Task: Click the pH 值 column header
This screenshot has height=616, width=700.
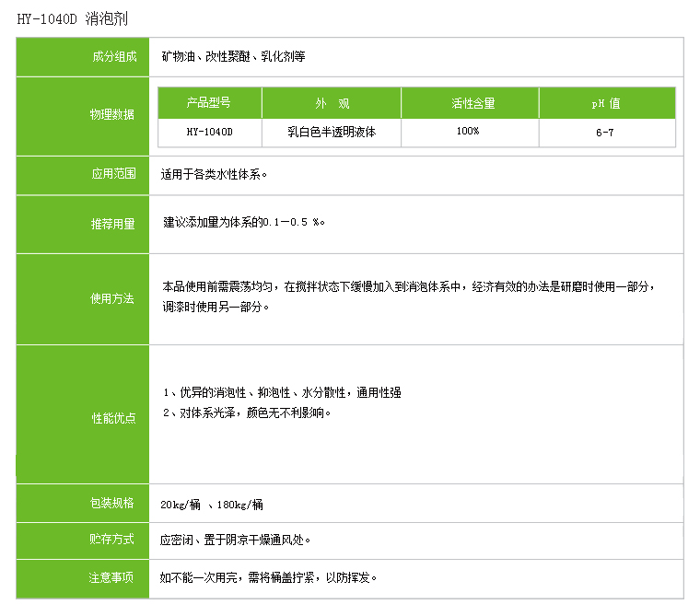Action: pos(605,103)
